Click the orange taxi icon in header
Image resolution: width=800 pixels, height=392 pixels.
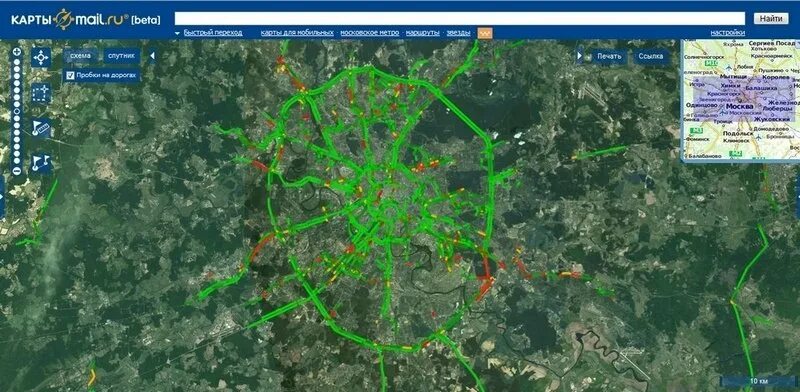click(x=485, y=33)
